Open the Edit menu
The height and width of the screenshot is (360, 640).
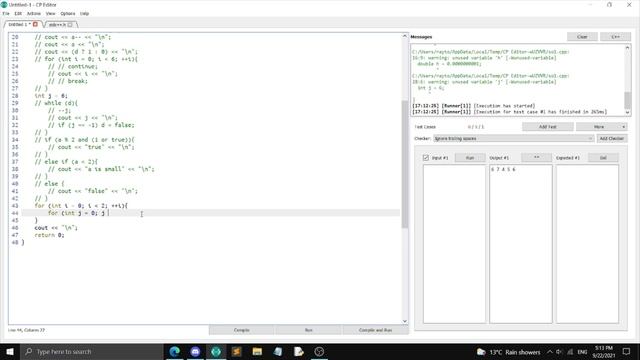coord(18,13)
